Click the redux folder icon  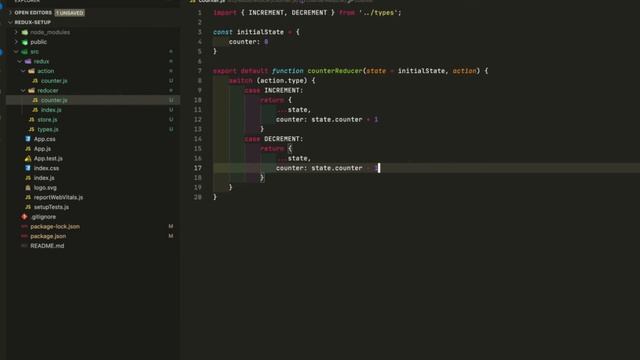tap(28, 61)
